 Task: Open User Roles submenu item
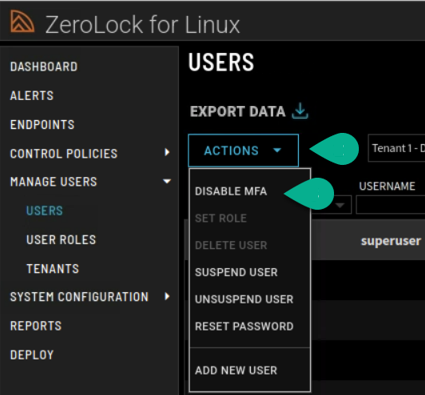[61, 240]
